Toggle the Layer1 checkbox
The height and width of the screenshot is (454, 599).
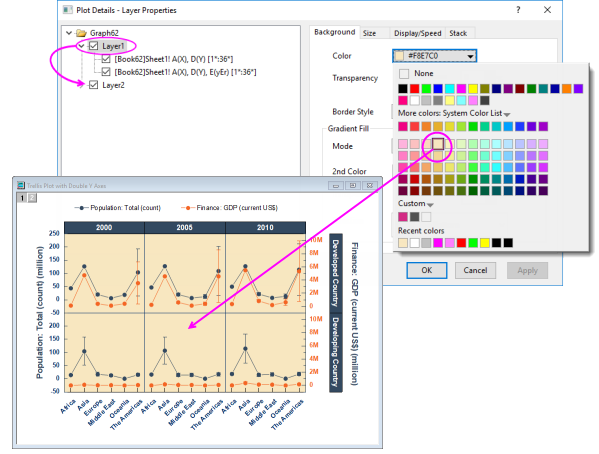pos(94,46)
